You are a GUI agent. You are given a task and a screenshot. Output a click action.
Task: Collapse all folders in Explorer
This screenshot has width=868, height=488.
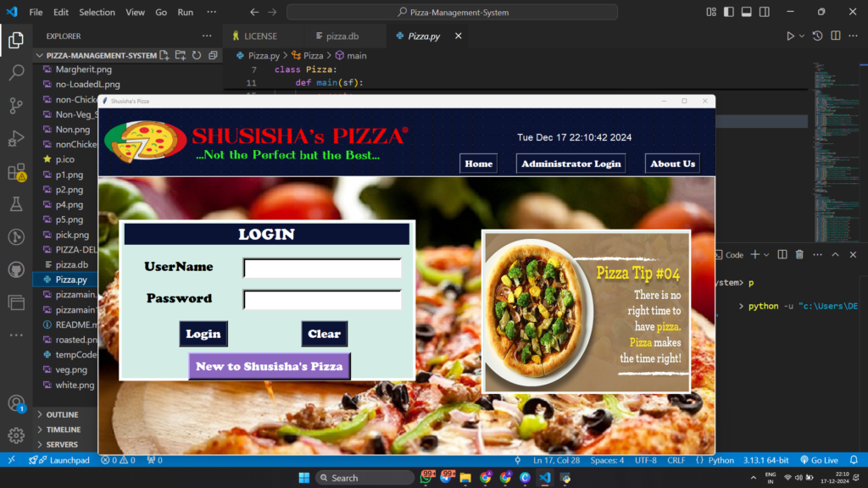click(x=213, y=55)
